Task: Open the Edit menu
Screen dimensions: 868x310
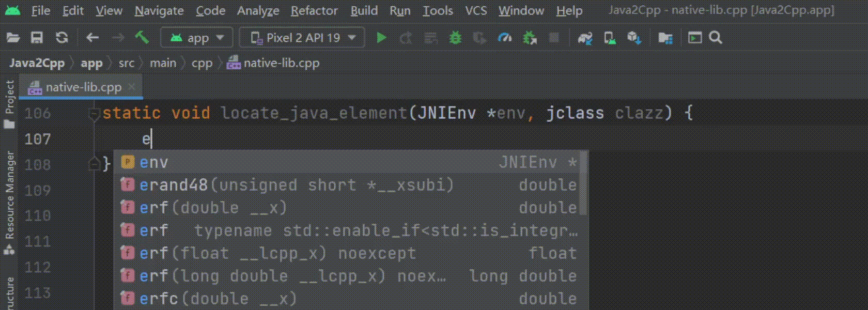Action: click(73, 11)
